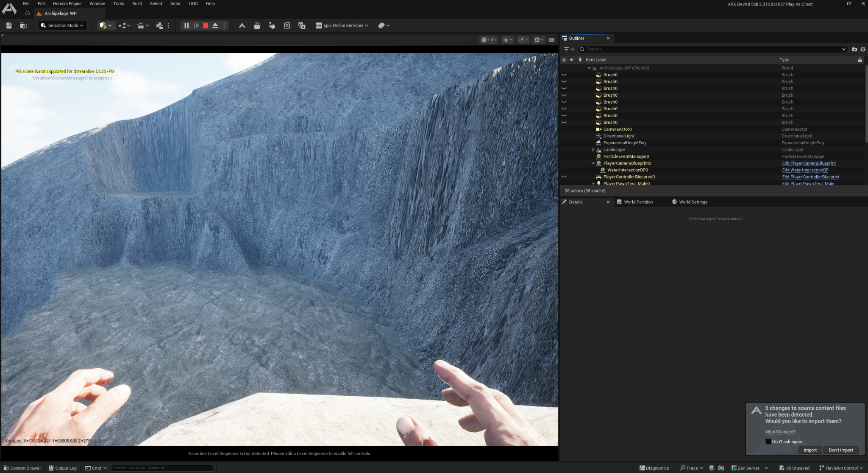Image resolution: width=868 pixels, height=473 pixels.
Task: Open Selection Mode dropdown
Action: point(63,25)
